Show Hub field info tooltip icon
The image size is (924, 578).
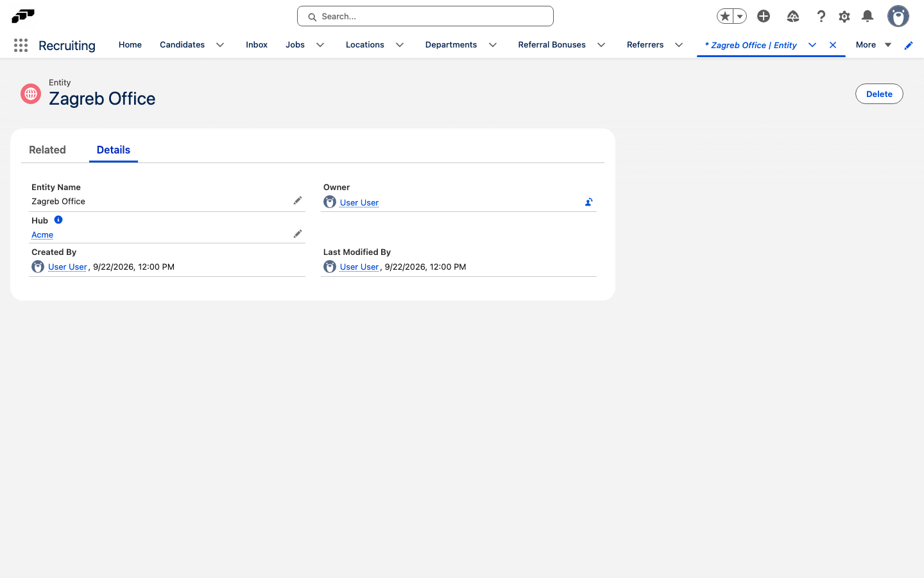(x=58, y=220)
